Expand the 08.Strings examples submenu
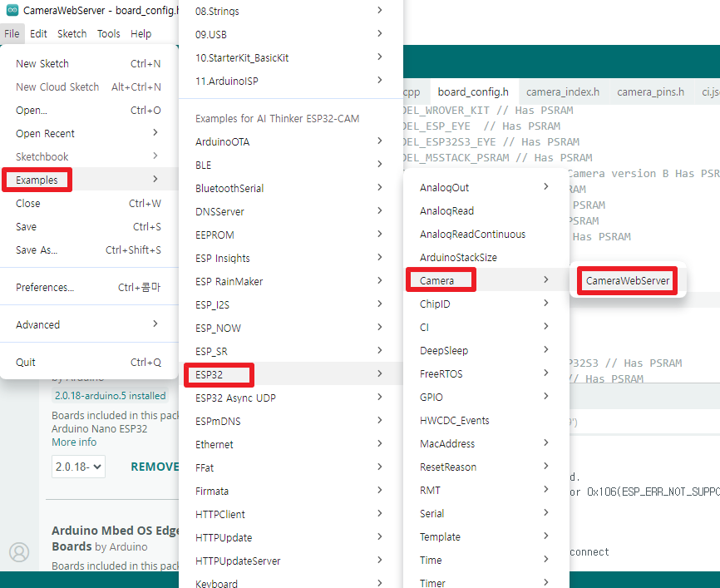 (x=291, y=11)
